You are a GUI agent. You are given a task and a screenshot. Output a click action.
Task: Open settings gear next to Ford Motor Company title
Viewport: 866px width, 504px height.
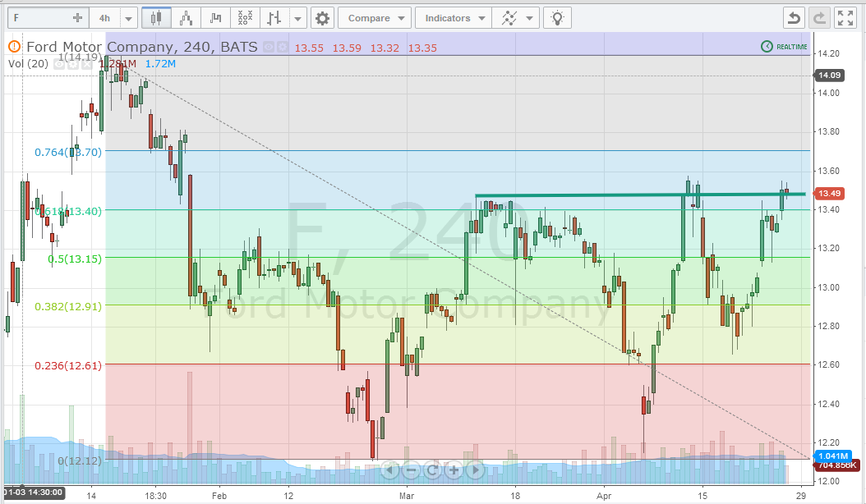point(282,48)
